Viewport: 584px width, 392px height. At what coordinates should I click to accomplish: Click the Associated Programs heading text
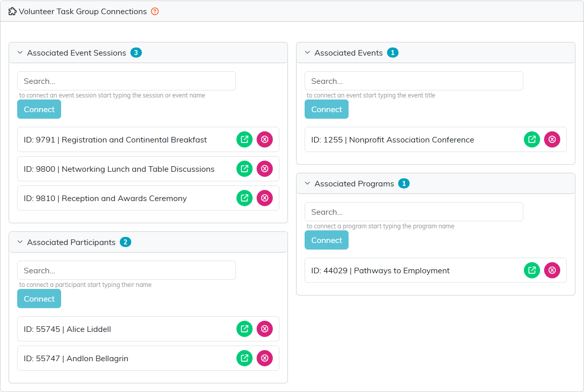[x=354, y=184]
